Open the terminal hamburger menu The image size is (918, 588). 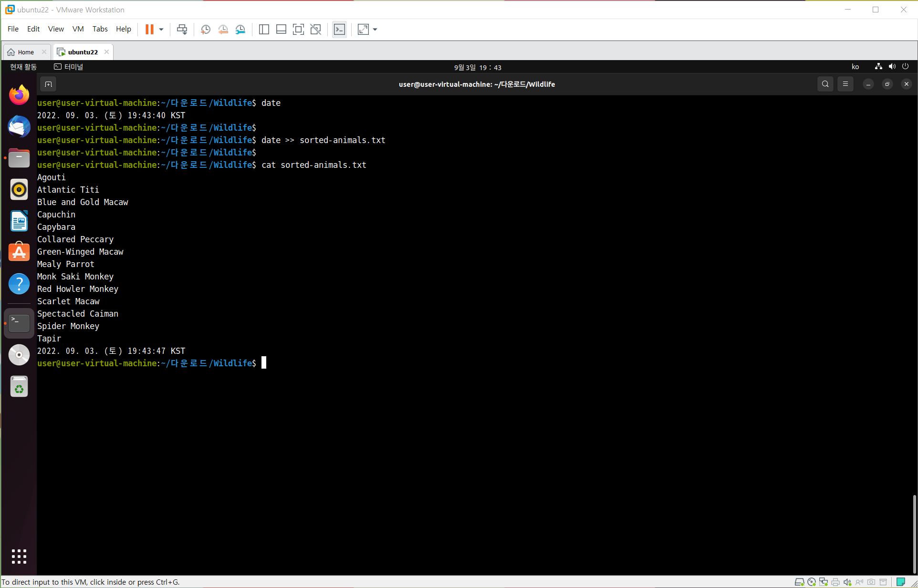click(845, 84)
